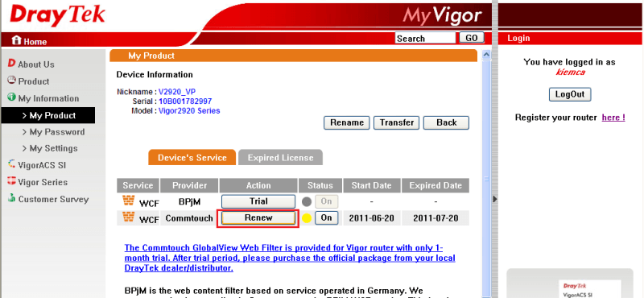644x298 pixels.
Task: Open the 'here !' router registration link
Action: point(613,118)
